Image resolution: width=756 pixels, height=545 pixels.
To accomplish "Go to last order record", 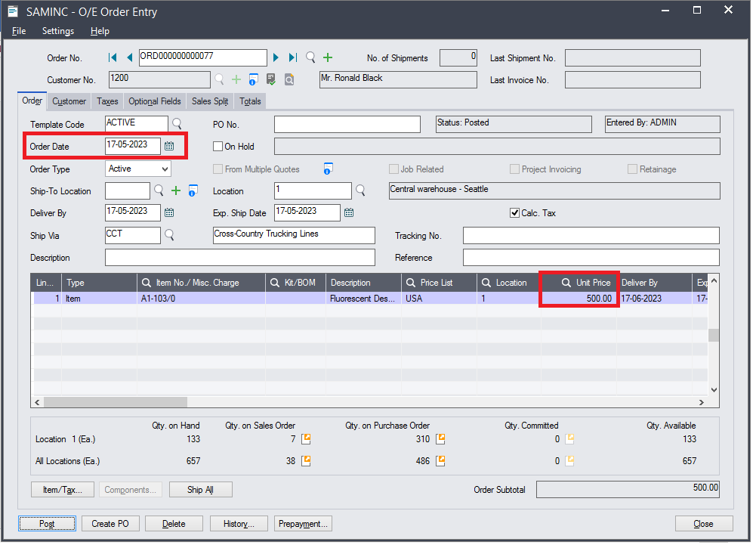I will pyautogui.click(x=293, y=57).
